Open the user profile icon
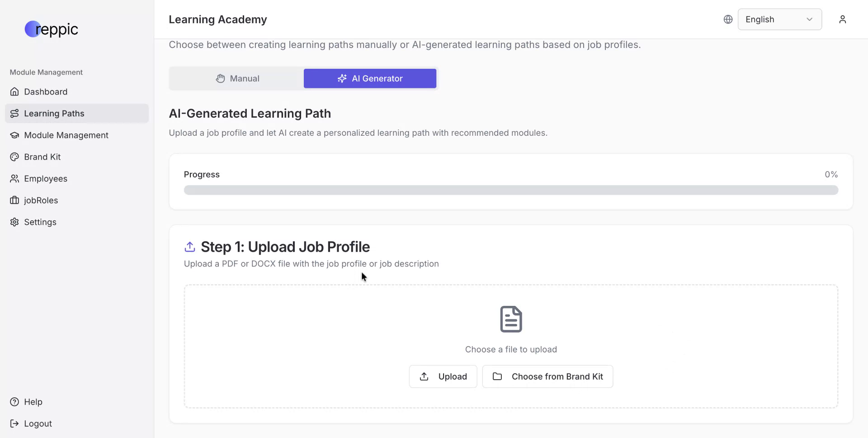868x438 pixels. tap(842, 19)
